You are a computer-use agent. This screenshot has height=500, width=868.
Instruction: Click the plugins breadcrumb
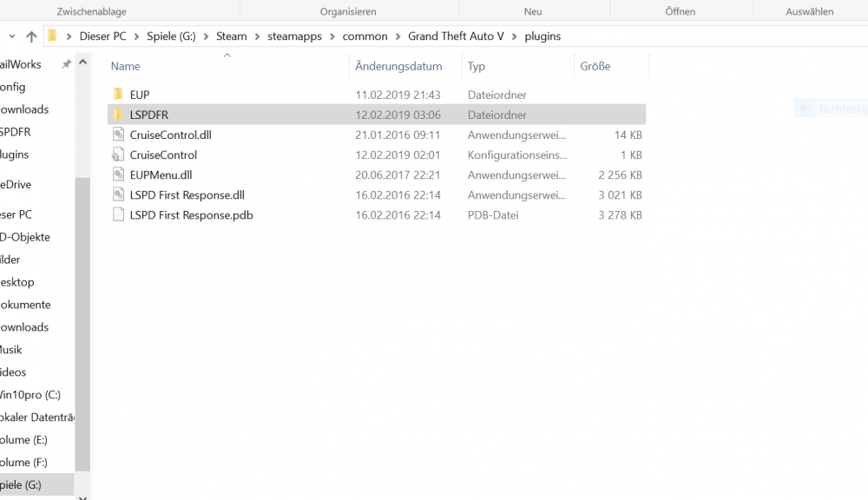542,36
